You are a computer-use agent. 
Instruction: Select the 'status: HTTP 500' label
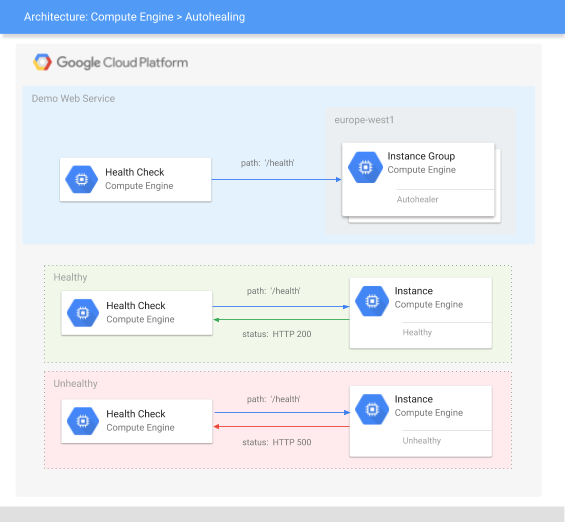pos(277,442)
